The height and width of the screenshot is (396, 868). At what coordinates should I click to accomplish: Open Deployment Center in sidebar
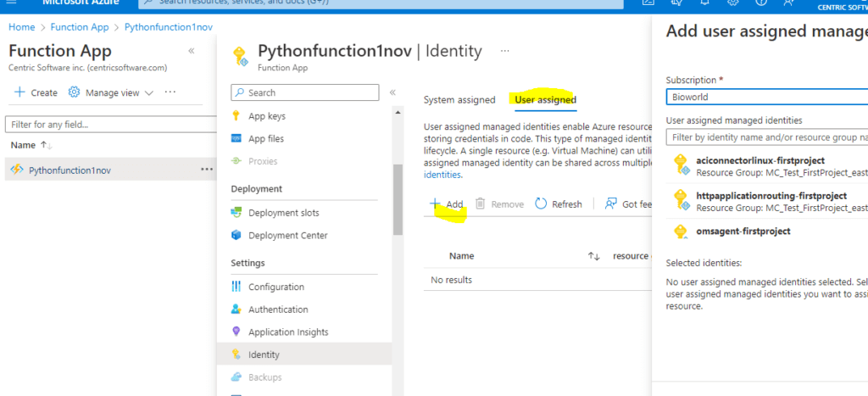point(287,236)
